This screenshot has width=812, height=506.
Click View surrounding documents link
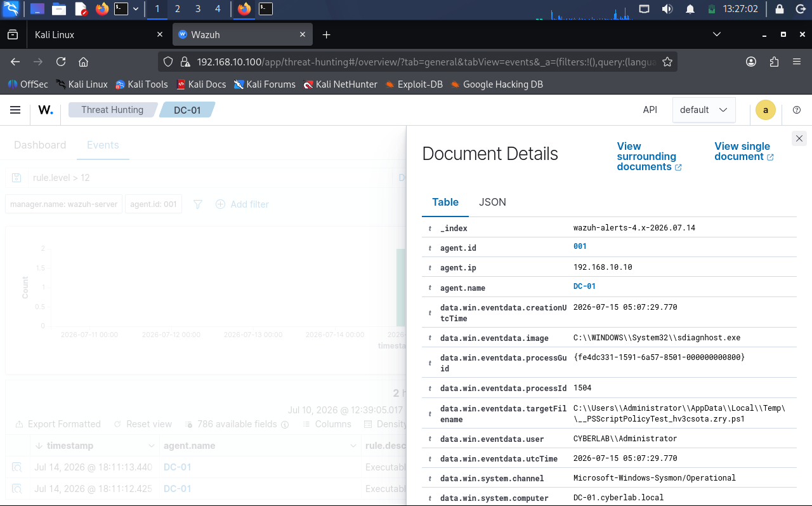pos(649,156)
